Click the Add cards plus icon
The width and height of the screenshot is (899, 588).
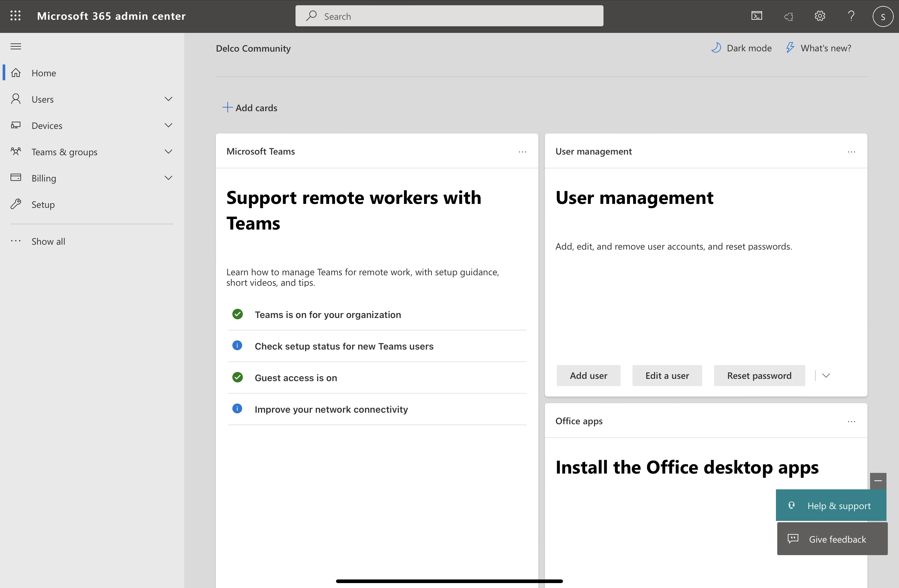click(227, 107)
